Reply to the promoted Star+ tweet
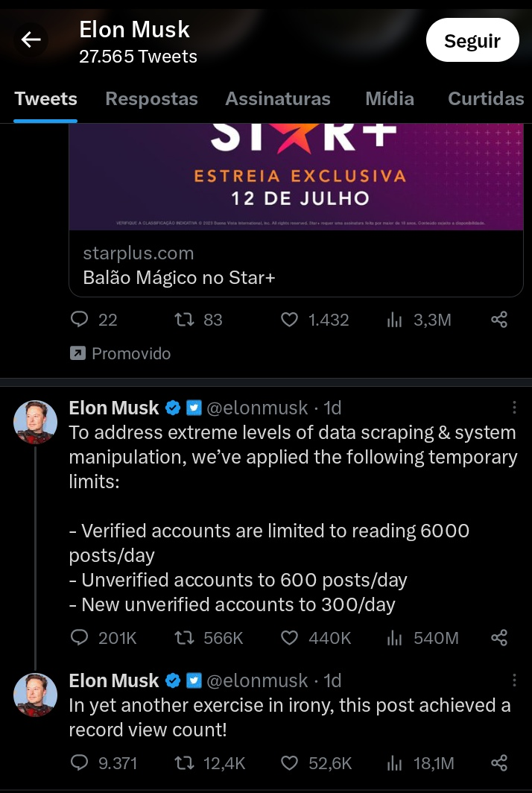The width and height of the screenshot is (532, 793). (x=80, y=320)
